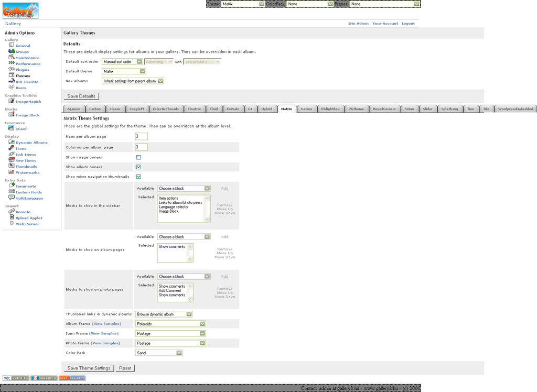Click the Watermarks icon
The height and width of the screenshot is (392, 537).
coord(12,172)
